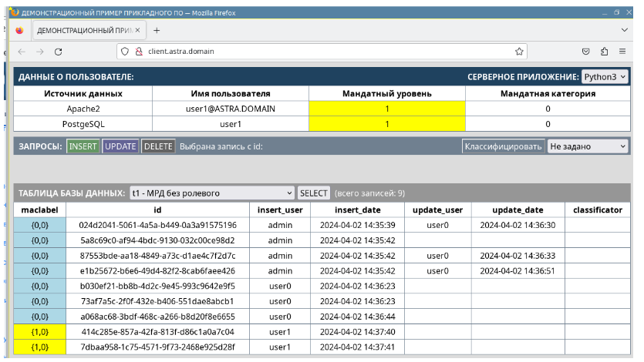Image resolution: width=644 pixels, height=362 pixels.
Task: Click the browser forward arrow
Action: [x=39, y=52]
